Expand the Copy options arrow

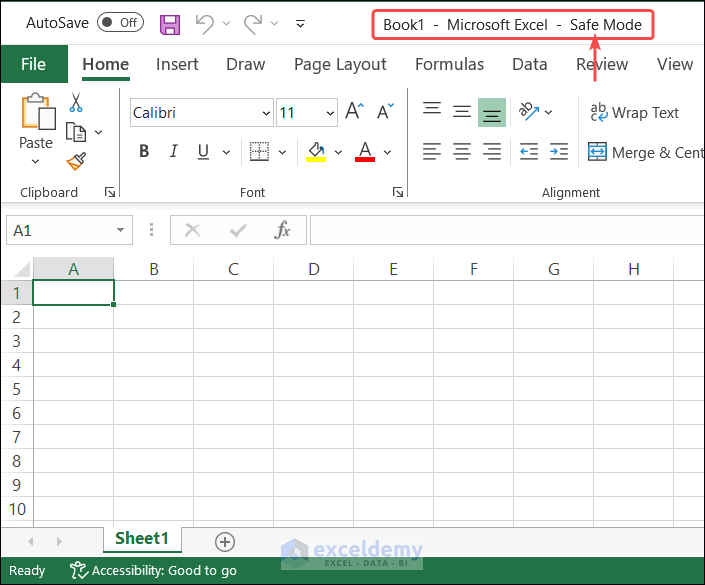coord(98,132)
